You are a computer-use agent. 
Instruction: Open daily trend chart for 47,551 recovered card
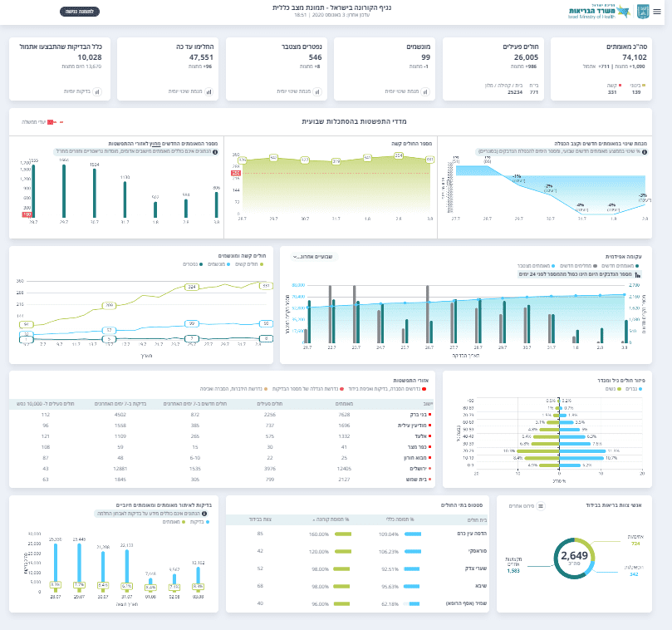click(x=208, y=91)
